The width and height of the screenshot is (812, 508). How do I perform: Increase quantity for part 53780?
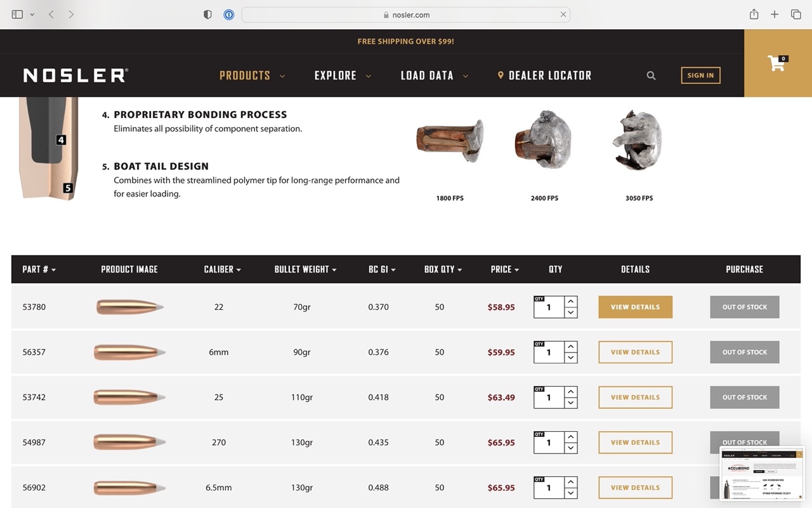coord(571,302)
